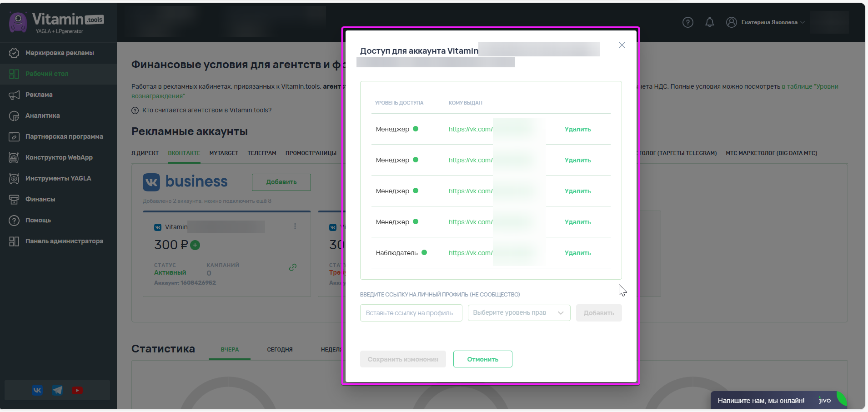The image size is (868, 412).
Task: Open Маркировка рекламы sidebar icon
Action: (x=14, y=53)
